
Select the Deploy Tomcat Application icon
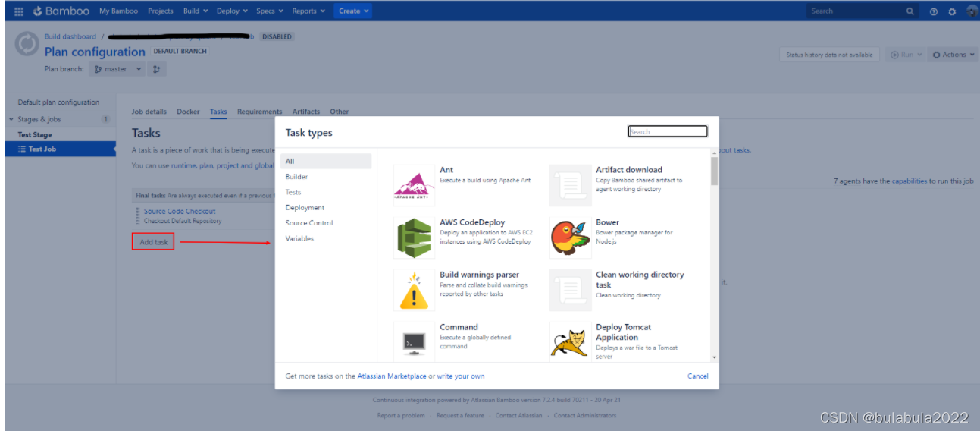pos(570,342)
